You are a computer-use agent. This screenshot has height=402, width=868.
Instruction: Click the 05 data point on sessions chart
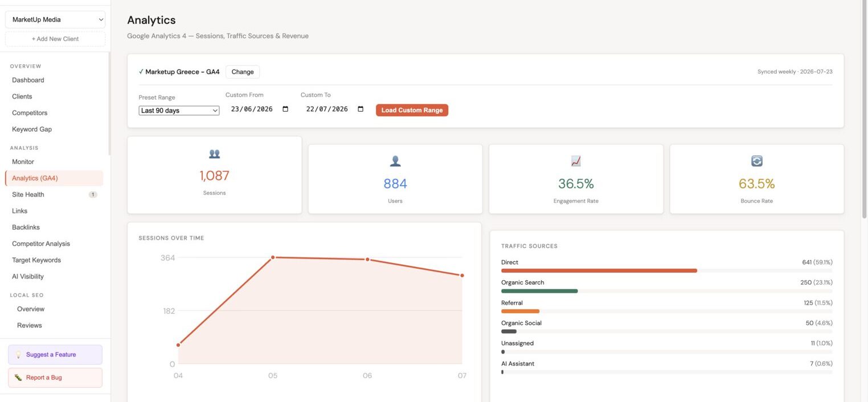tap(273, 257)
